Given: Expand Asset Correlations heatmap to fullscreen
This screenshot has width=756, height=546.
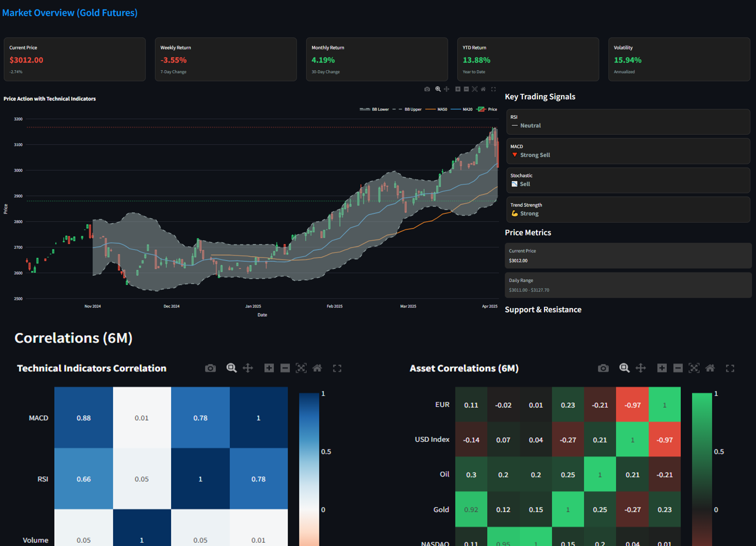Looking at the screenshot, I should point(731,368).
